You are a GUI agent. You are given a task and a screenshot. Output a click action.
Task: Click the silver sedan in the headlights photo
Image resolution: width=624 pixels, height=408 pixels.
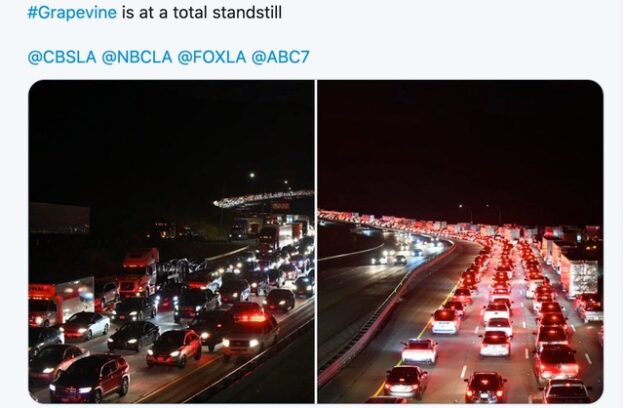point(86,324)
